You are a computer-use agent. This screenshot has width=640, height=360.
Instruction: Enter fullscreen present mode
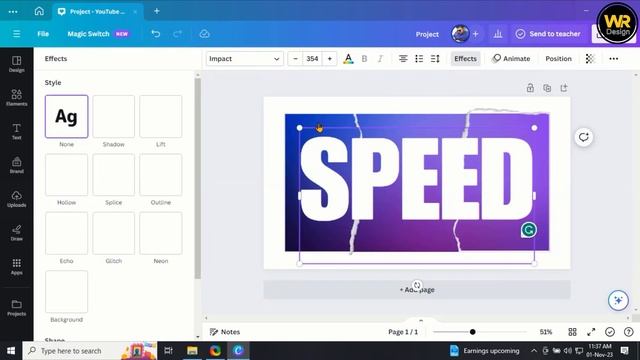591,332
